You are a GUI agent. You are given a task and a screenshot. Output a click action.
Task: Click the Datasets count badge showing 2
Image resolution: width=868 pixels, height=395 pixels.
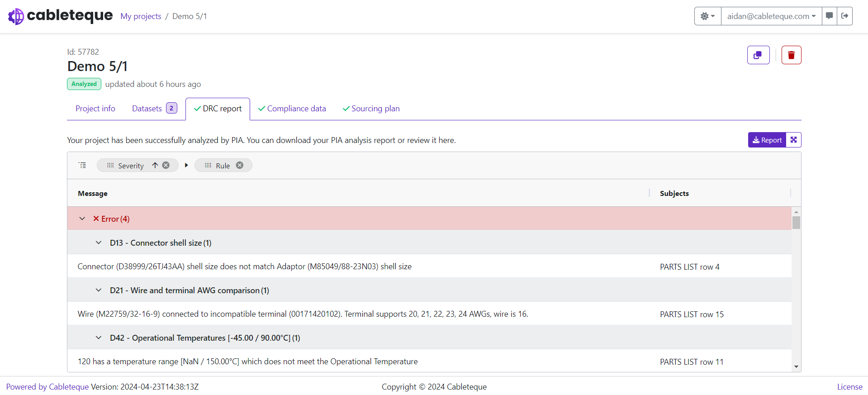tap(171, 108)
